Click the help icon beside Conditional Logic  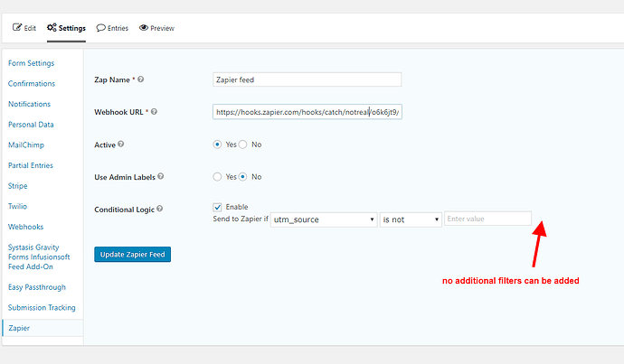click(x=159, y=209)
